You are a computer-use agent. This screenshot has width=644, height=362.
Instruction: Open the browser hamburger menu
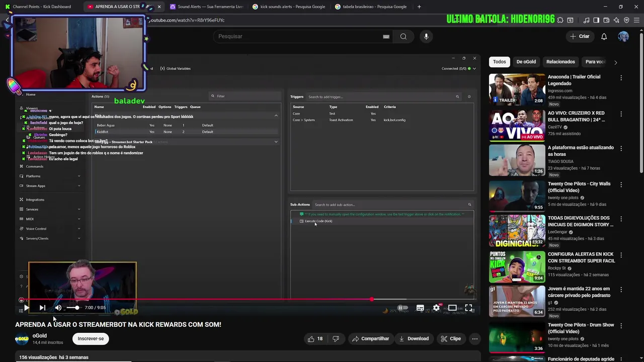pos(636,20)
